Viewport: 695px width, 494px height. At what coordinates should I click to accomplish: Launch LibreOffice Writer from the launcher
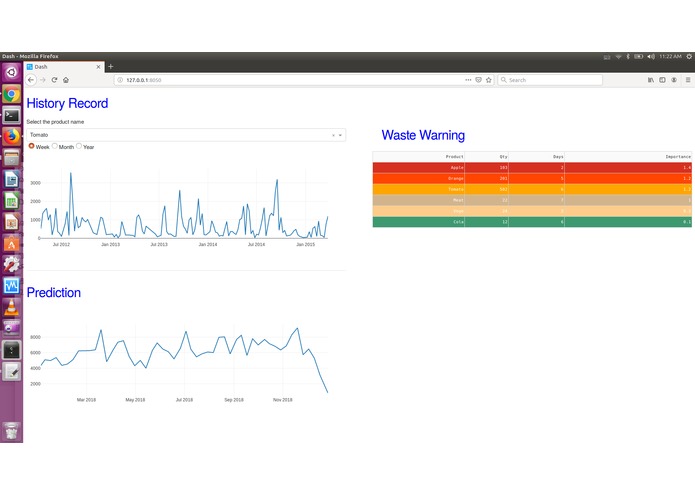[x=12, y=179]
